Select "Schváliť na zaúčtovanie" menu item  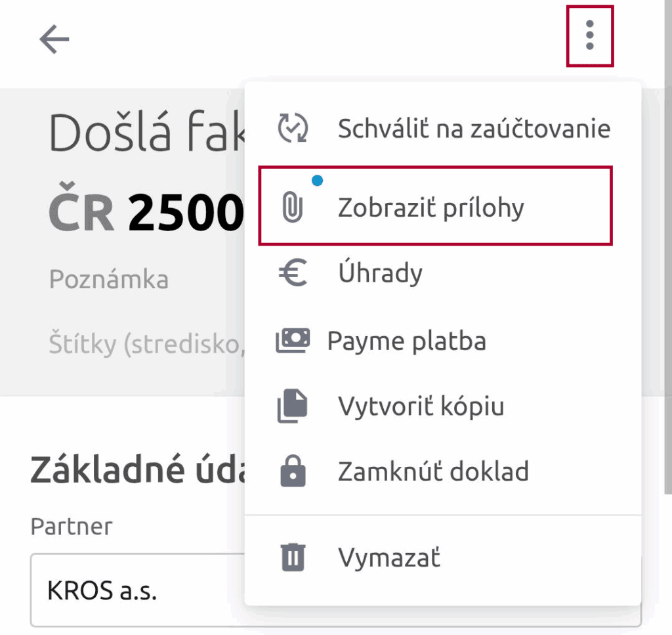click(x=474, y=129)
